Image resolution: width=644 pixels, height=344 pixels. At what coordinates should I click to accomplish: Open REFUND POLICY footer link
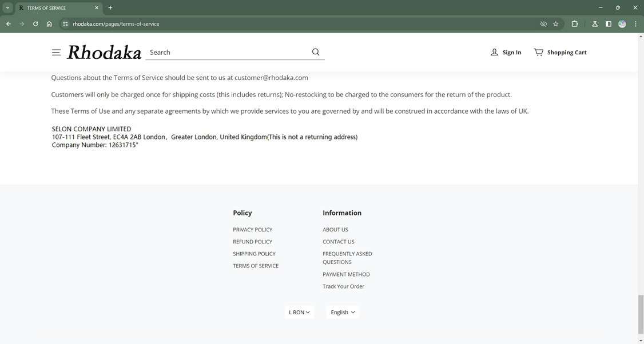click(x=253, y=242)
